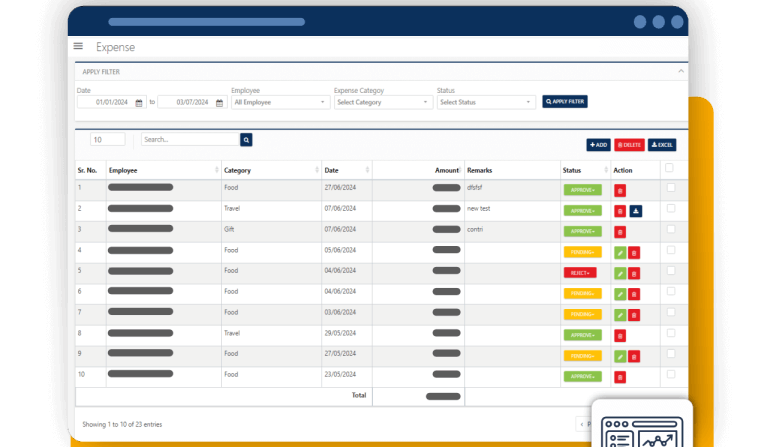Select the checkbox for row 4

click(x=671, y=250)
